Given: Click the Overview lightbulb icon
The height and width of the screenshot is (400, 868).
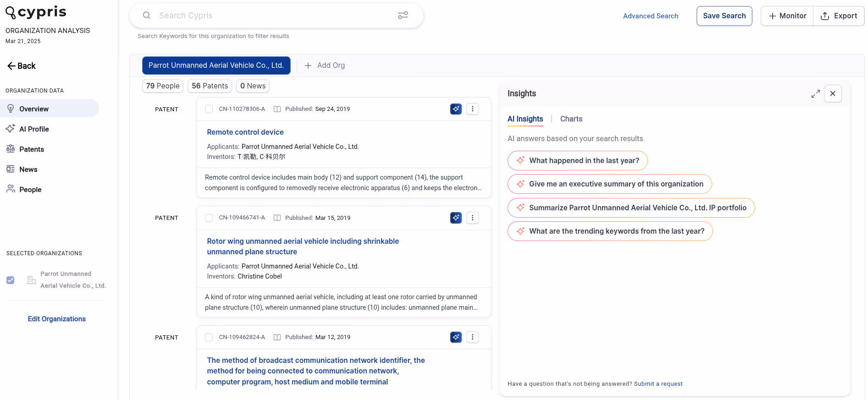Looking at the screenshot, I should 11,109.
